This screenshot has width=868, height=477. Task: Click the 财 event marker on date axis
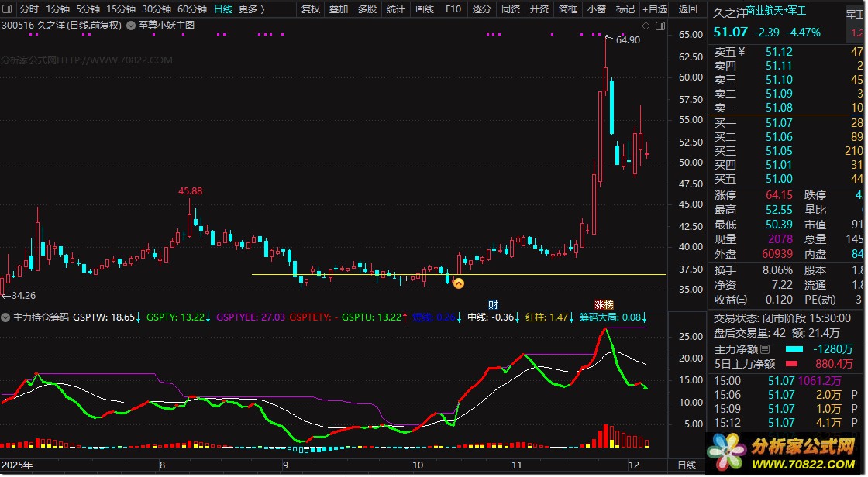(x=493, y=305)
